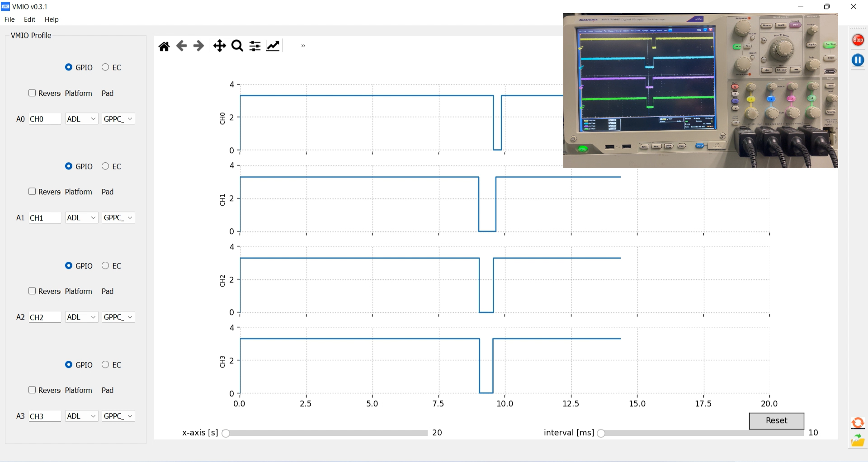Screen dimensions: 868x462
Task: Click the interval milliseconds slider handle
Action: pos(601,433)
